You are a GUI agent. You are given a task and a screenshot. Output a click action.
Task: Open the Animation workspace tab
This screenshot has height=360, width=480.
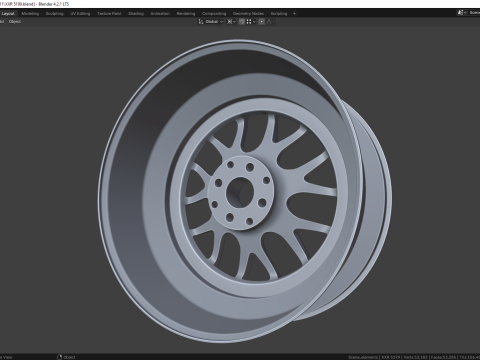click(x=160, y=14)
